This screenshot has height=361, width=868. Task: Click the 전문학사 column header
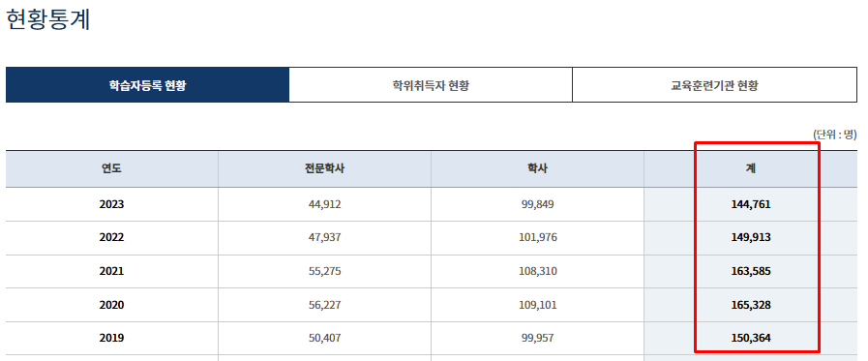pos(324,168)
